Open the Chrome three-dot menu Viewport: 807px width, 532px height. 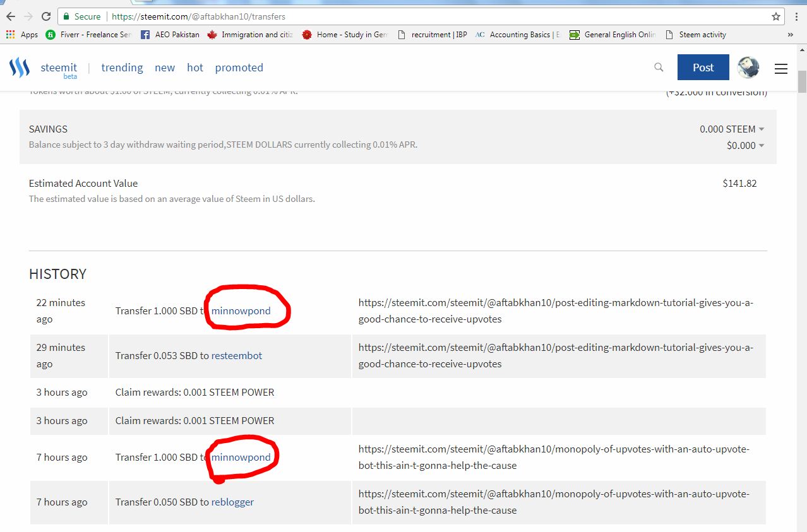pos(796,16)
